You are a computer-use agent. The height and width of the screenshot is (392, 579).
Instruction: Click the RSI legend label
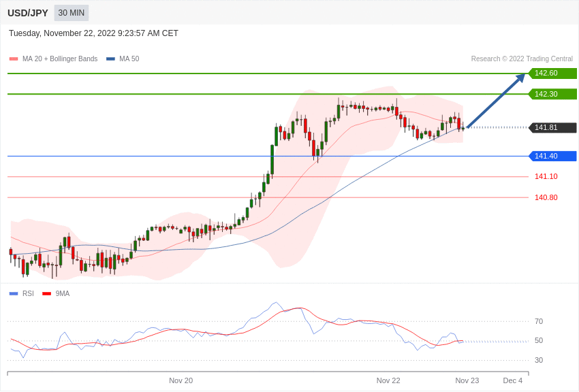(28, 293)
